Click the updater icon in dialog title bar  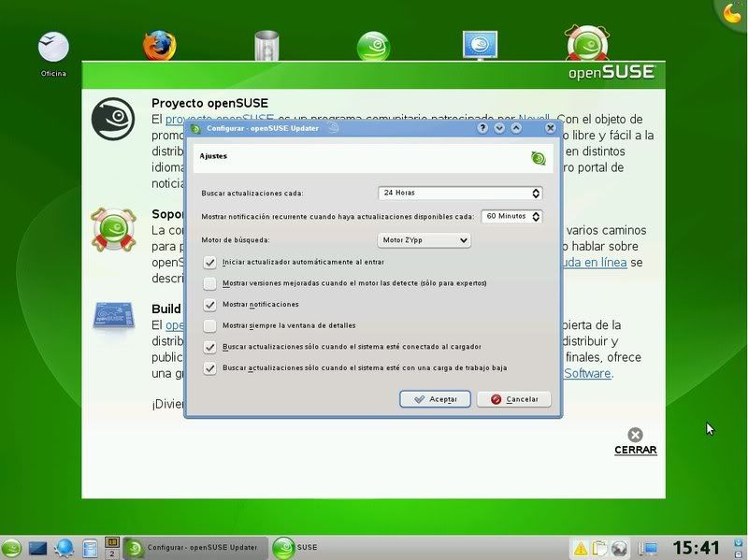click(x=195, y=129)
